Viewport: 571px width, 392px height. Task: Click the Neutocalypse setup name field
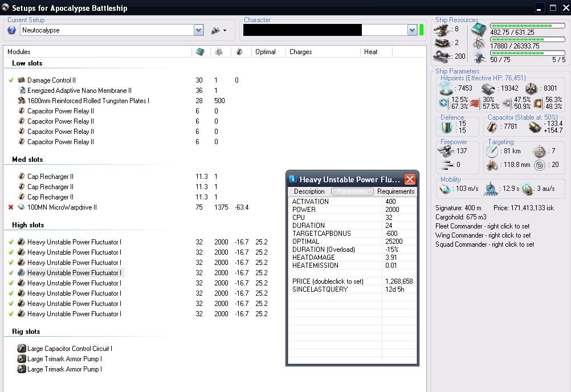click(107, 30)
